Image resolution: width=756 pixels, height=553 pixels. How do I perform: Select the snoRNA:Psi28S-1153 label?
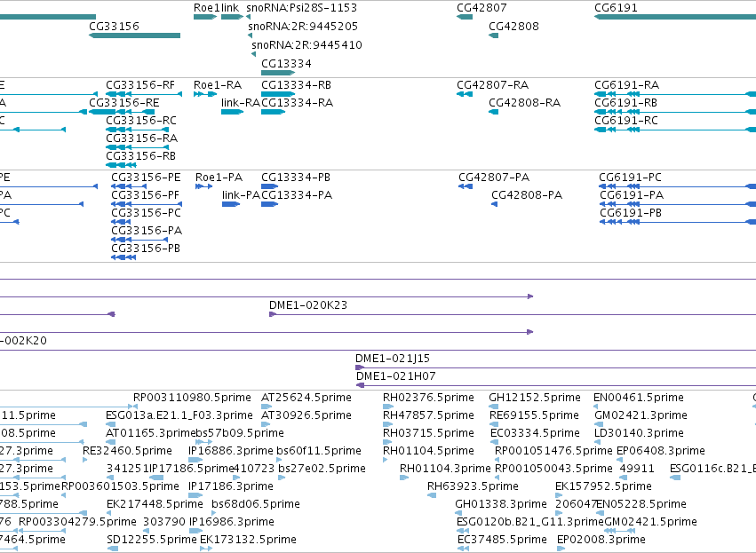tap(302, 8)
